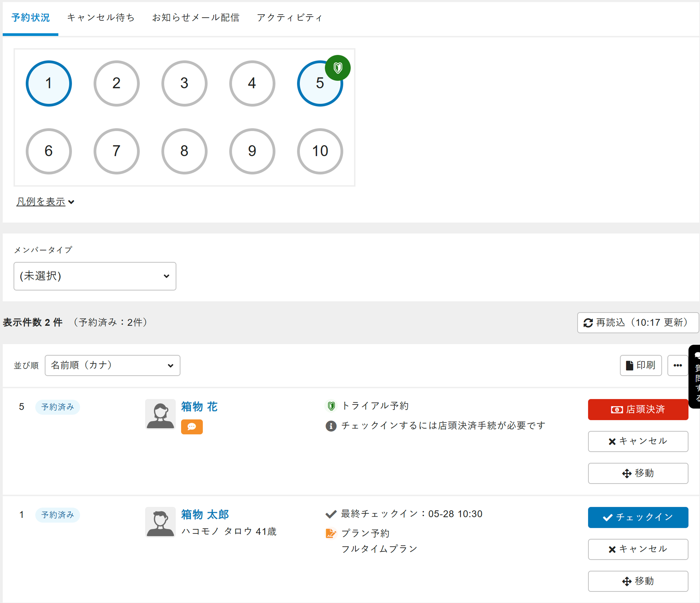Screen dimensions: 700x603
Task: Click the プラン予約 pencil icon
Action: click(x=331, y=533)
